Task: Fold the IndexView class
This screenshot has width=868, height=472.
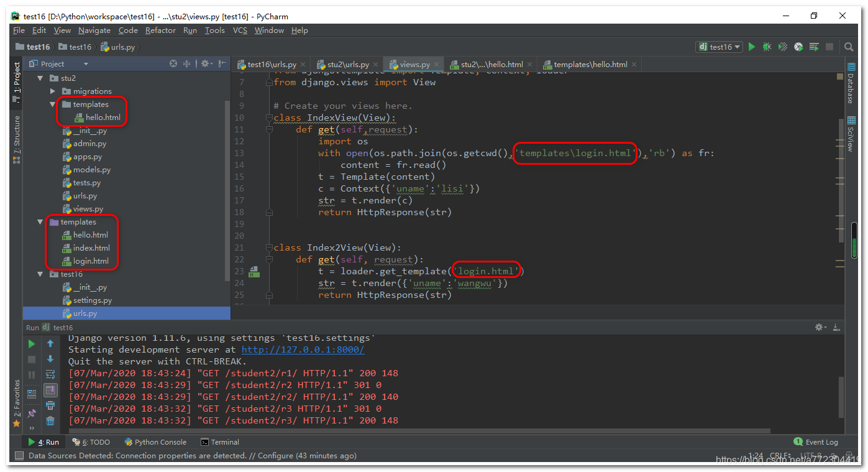Action: (x=270, y=118)
